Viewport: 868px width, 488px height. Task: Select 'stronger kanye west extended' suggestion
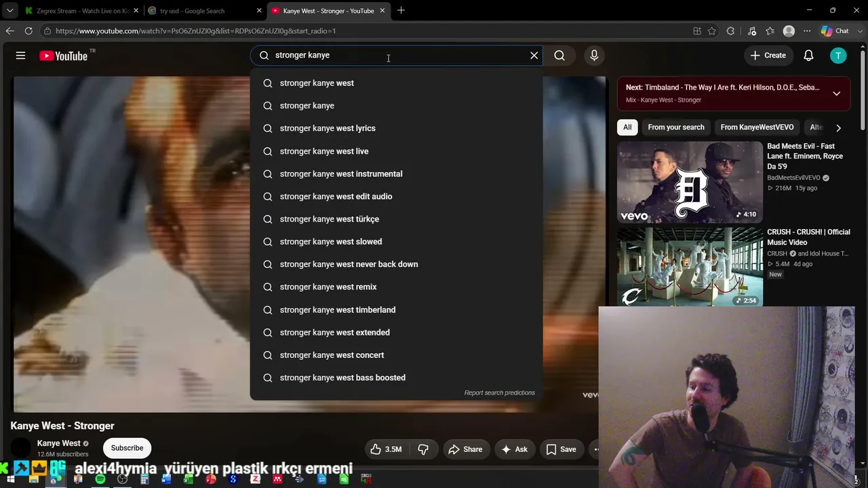pos(396,332)
